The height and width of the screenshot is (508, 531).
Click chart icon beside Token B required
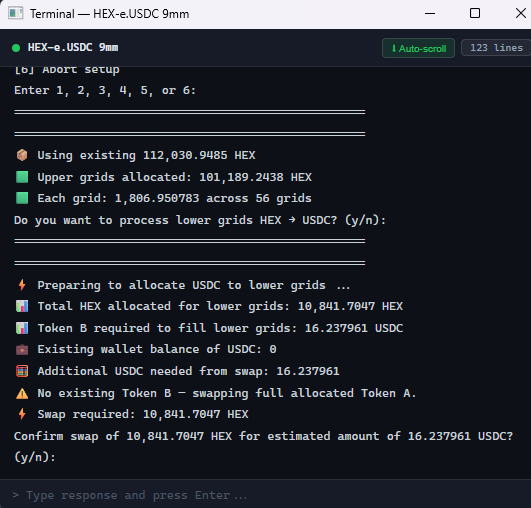click(x=22, y=328)
